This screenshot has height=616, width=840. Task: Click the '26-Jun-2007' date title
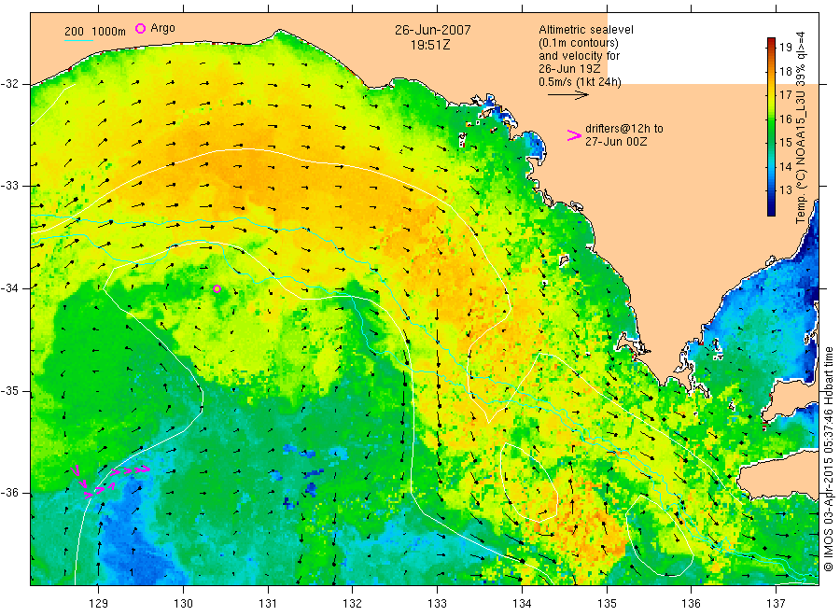pos(433,30)
